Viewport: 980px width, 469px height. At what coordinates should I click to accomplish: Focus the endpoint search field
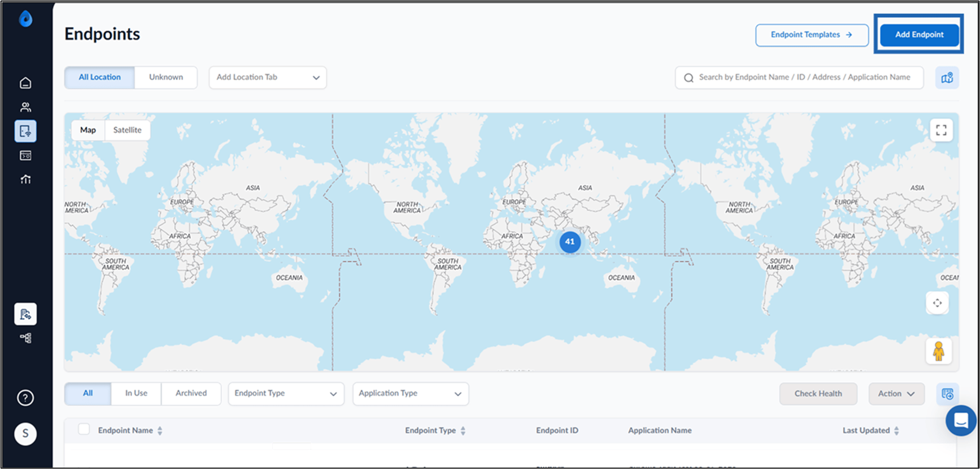click(x=799, y=78)
